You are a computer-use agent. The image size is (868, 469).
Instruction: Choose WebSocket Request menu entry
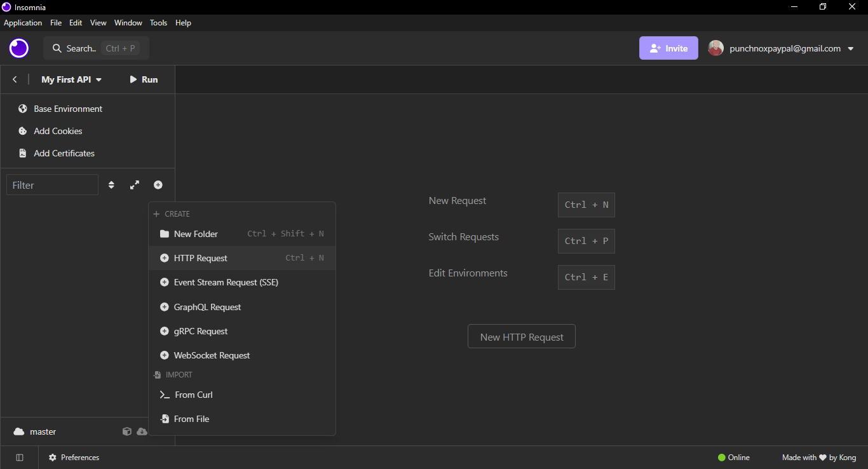tap(242, 355)
